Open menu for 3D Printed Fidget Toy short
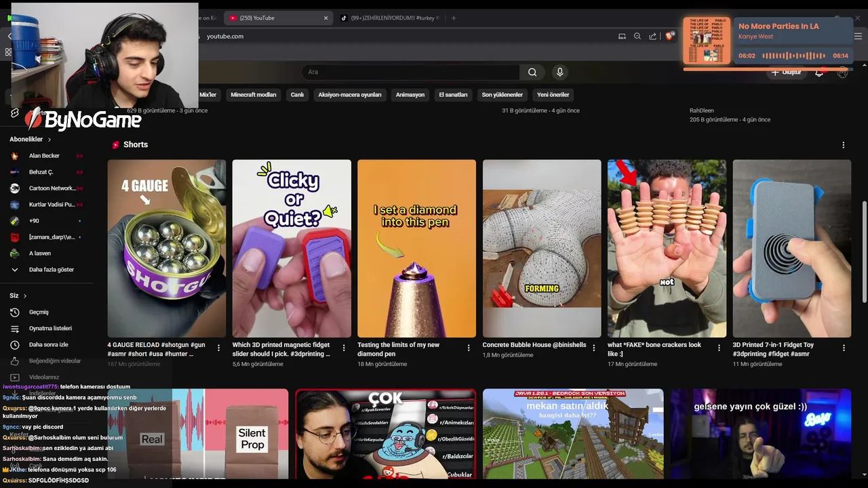Image resolution: width=868 pixels, height=488 pixels. (x=844, y=348)
